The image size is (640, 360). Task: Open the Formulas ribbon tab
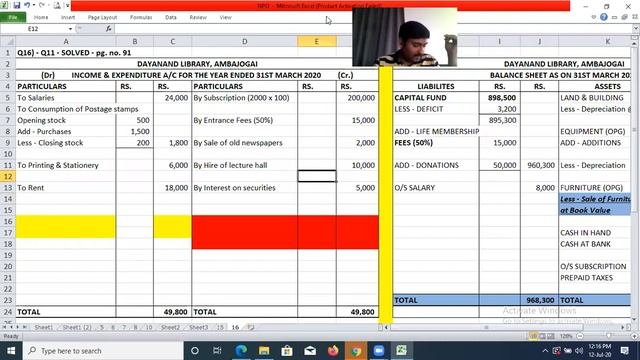141,18
